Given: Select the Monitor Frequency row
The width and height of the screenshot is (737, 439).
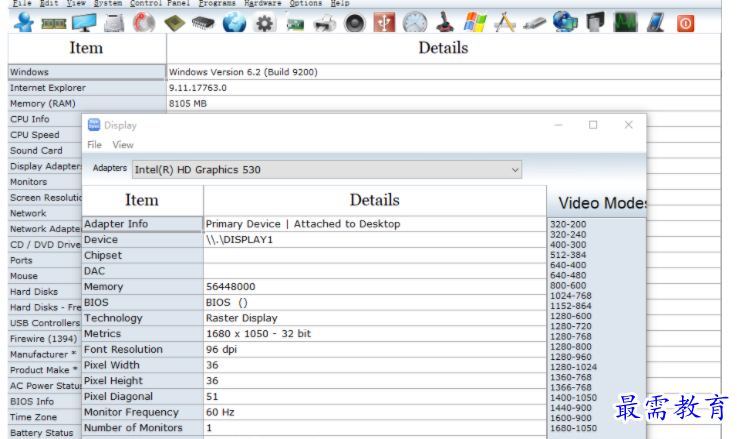Looking at the screenshot, I should (x=314, y=412).
